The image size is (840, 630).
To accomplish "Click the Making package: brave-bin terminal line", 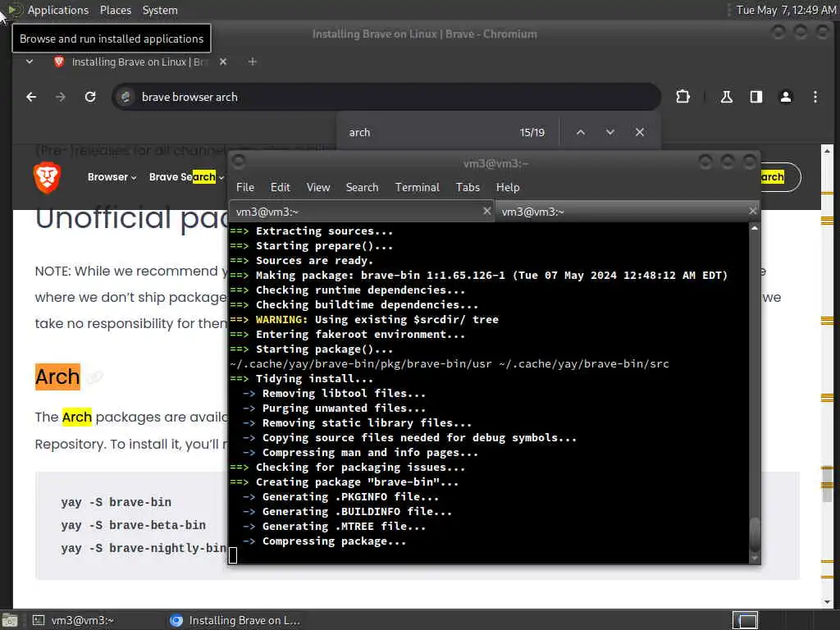I will pyautogui.click(x=478, y=276).
